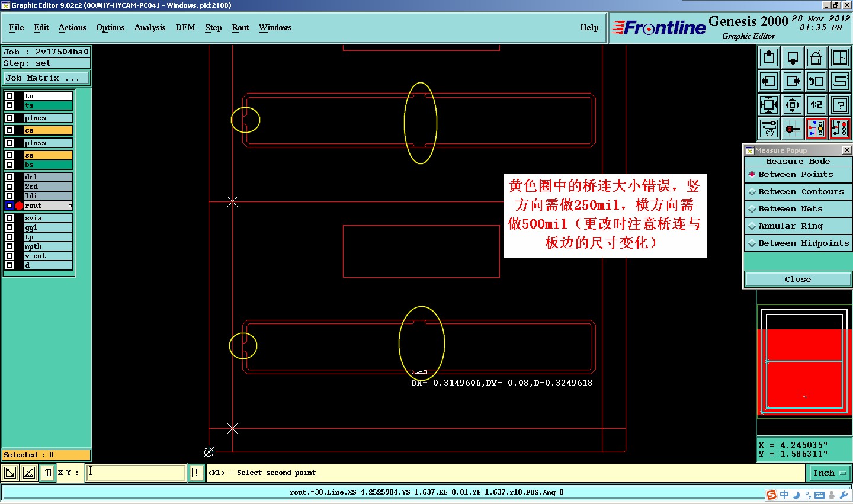This screenshot has width=853, height=504.
Task: Click the pan right view icon
Action: (793, 81)
